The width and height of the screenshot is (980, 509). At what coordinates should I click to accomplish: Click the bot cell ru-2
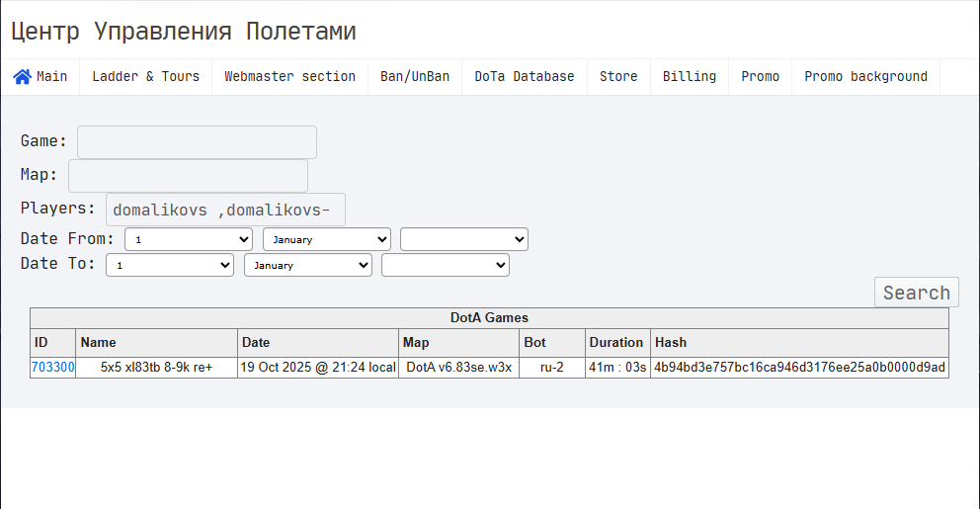click(552, 367)
